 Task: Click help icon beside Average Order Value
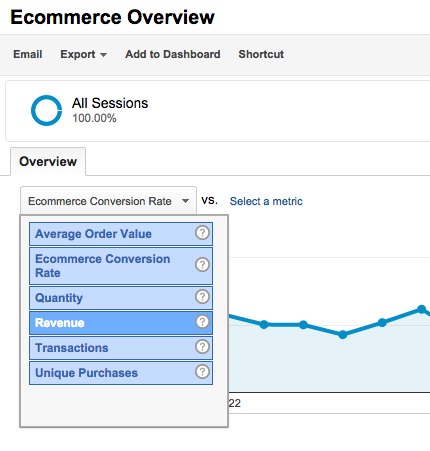[x=202, y=233]
